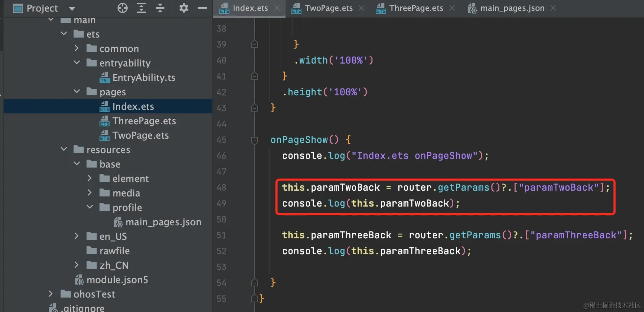Expand the media folder
This screenshot has width=644, height=312.
tap(89, 192)
